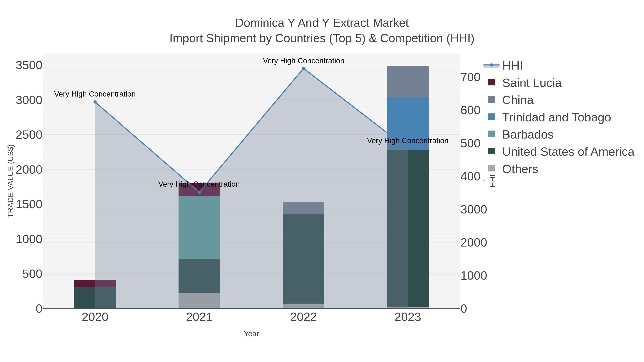Click the China gray-blue legend swatch
This screenshot has width=644, height=362.
(x=492, y=99)
